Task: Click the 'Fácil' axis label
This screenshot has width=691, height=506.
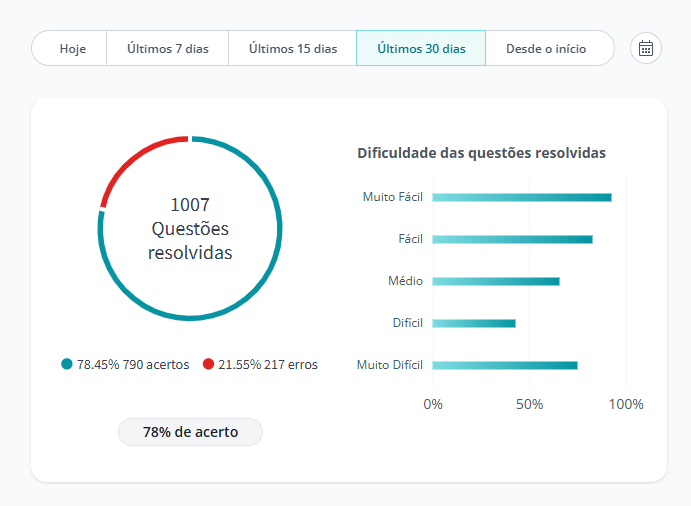Action: (x=410, y=239)
